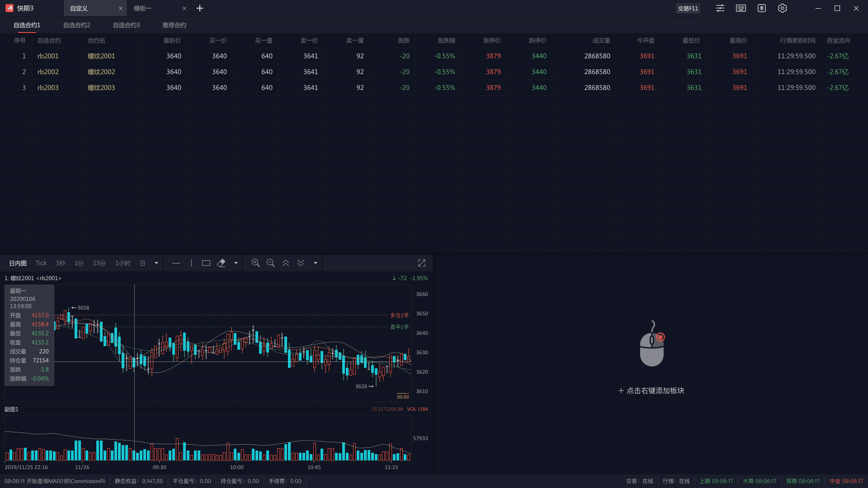Sort by 最新价 column header
The height and width of the screenshot is (488, 868).
172,40
